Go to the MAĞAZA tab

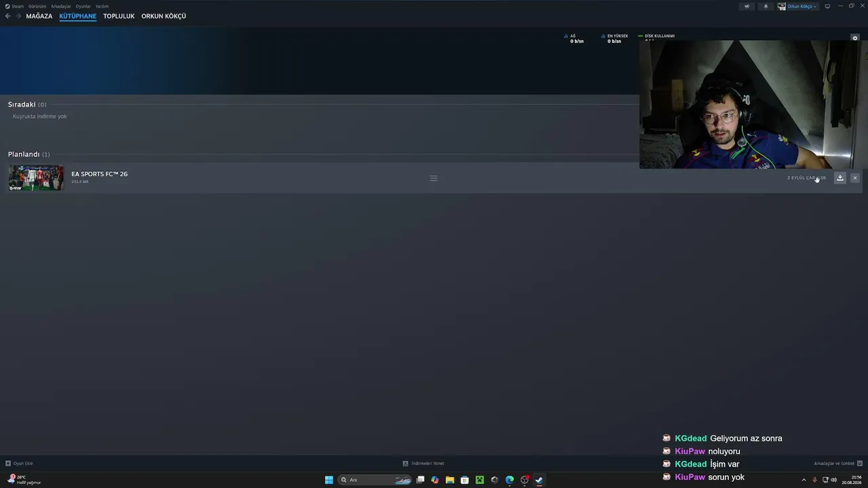tap(39, 16)
